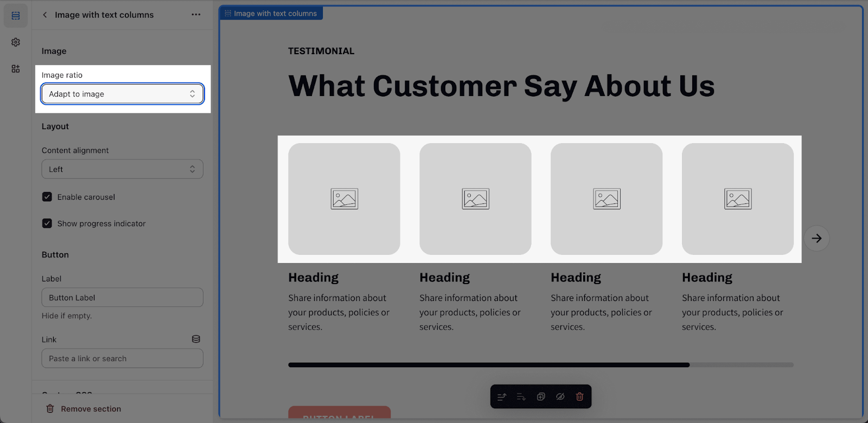The height and width of the screenshot is (423, 868).
Task: Click the Hide if empty helper text
Action: pos(67,316)
